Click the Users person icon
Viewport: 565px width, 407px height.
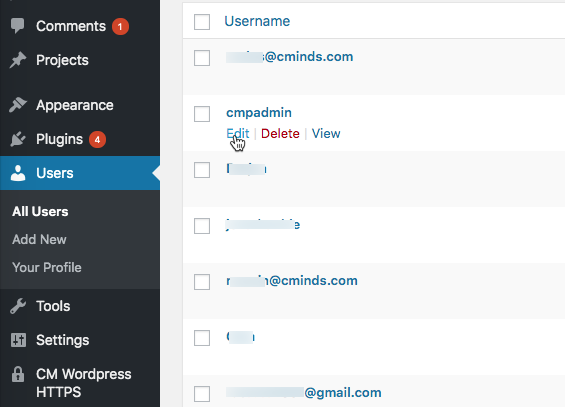click(18, 173)
